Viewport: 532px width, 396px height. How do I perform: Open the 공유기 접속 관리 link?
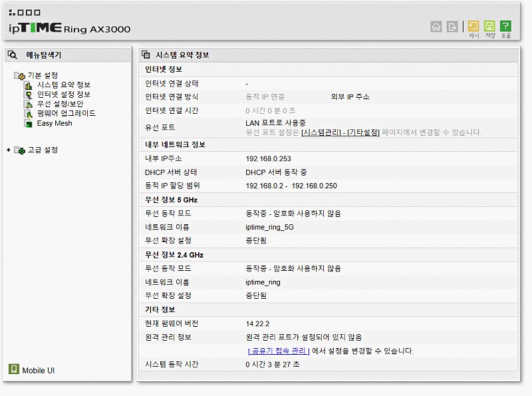click(278, 351)
